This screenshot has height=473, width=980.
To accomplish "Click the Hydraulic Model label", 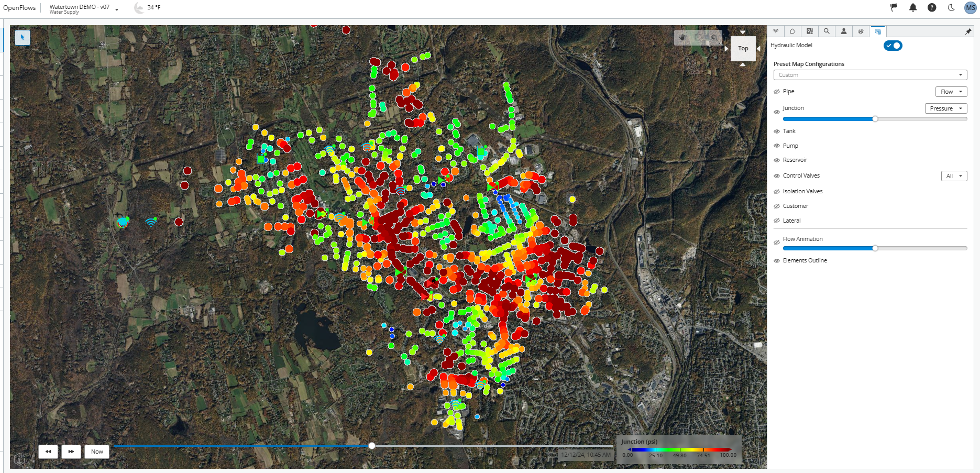I will coord(791,46).
